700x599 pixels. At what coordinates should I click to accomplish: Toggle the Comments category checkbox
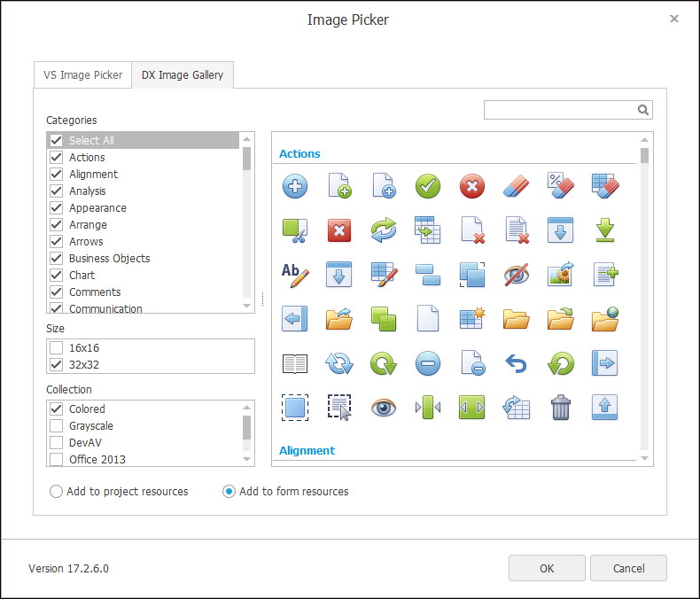[x=56, y=292]
